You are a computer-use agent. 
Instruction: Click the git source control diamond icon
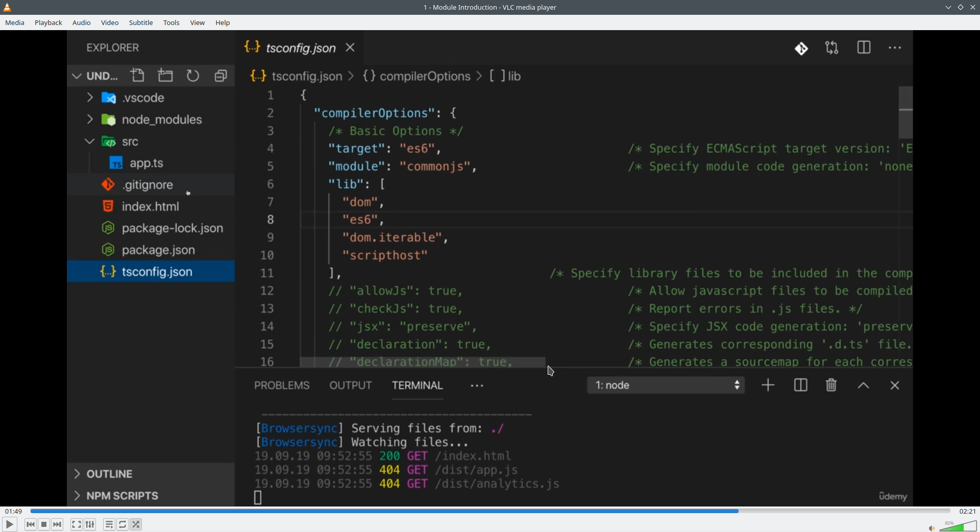tap(802, 49)
